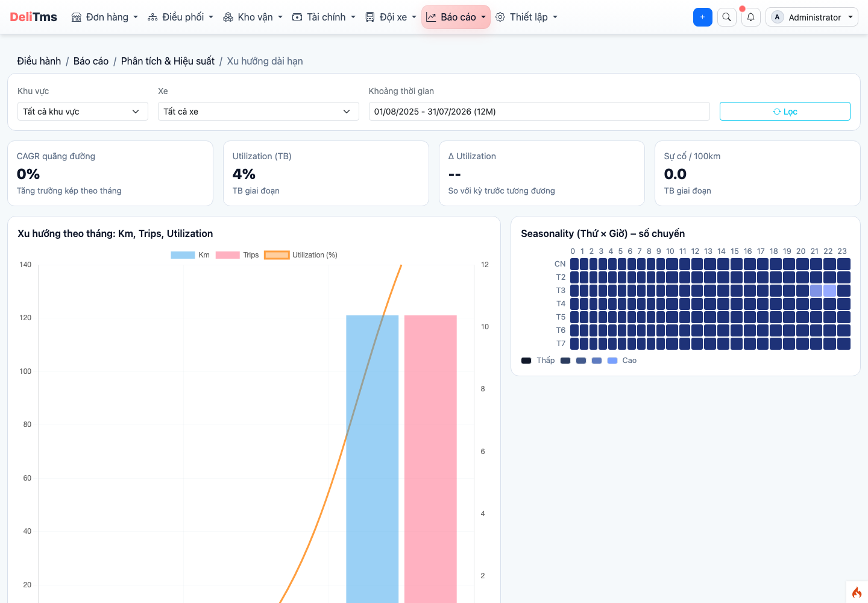Expand the Xe vehicle dropdown
The width and height of the screenshot is (868, 603).
point(258,112)
